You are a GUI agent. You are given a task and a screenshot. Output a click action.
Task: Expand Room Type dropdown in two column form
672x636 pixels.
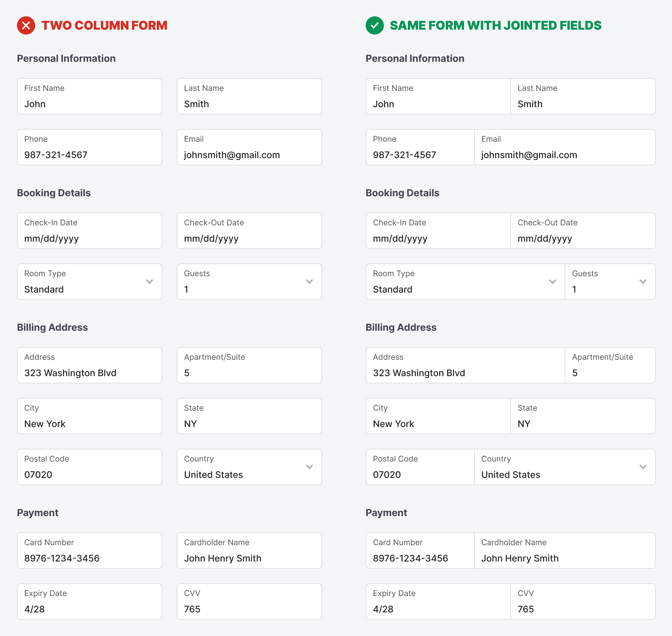[150, 282]
